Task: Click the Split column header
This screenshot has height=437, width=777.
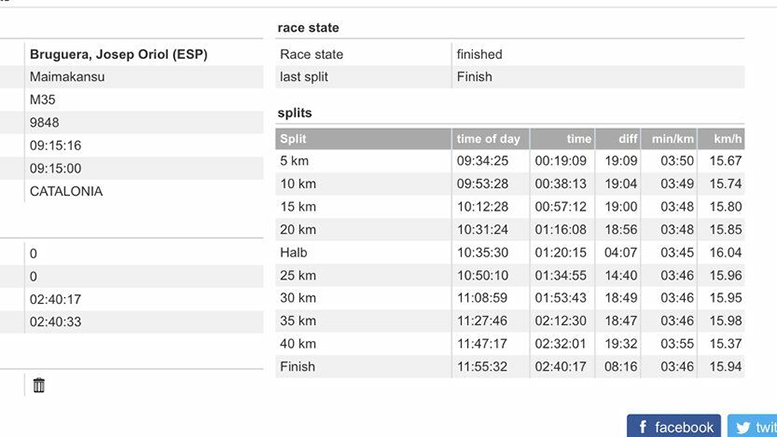Action: click(x=294, y=139)
